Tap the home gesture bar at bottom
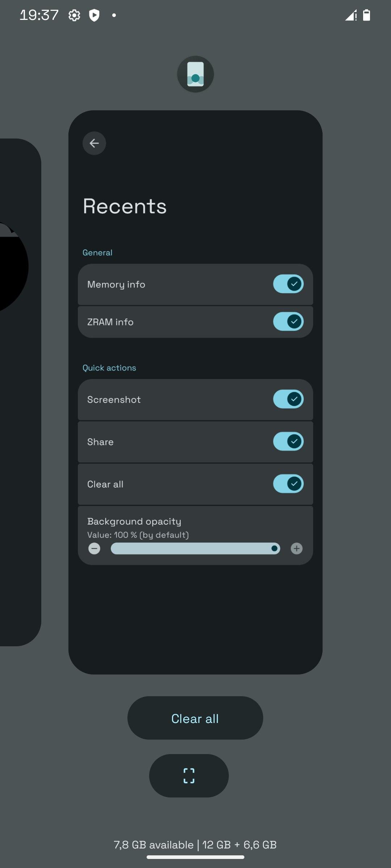Screen dimensions: 391x868 coord(195,857)
